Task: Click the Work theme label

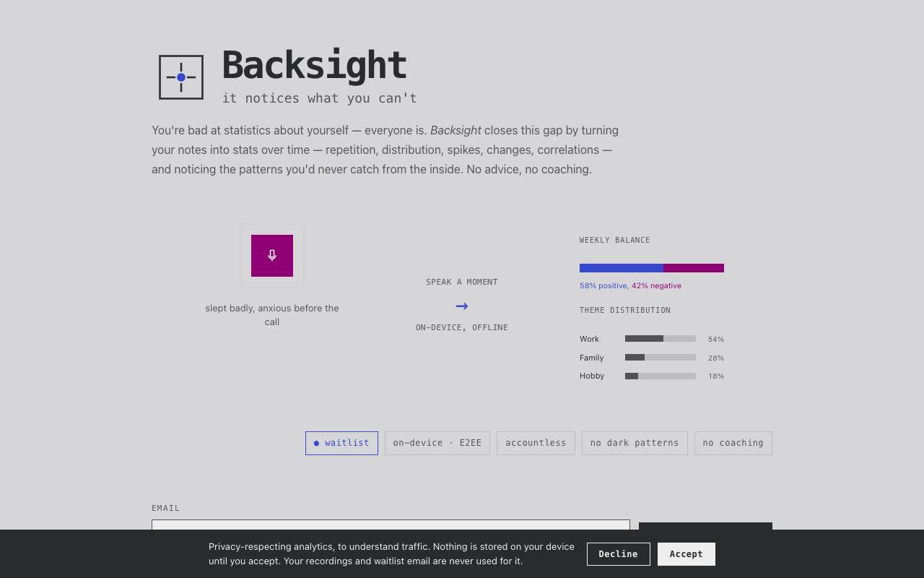Action: 589,339
